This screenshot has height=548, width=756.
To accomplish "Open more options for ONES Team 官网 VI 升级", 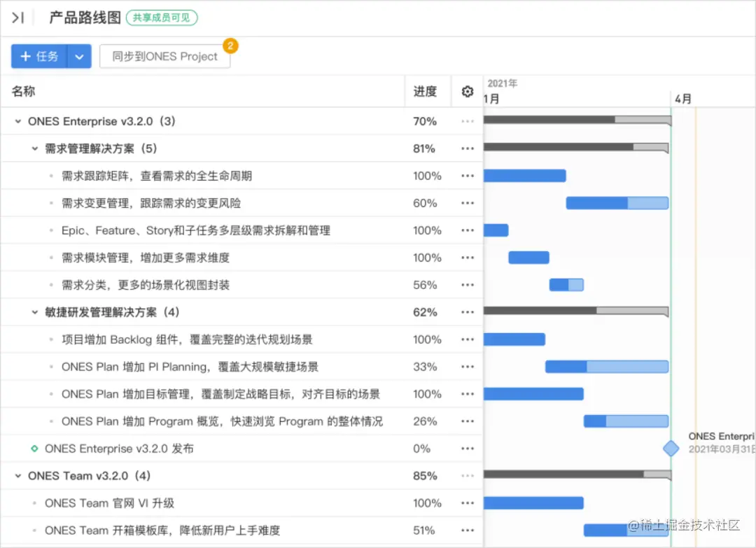I will pos(468,503).
